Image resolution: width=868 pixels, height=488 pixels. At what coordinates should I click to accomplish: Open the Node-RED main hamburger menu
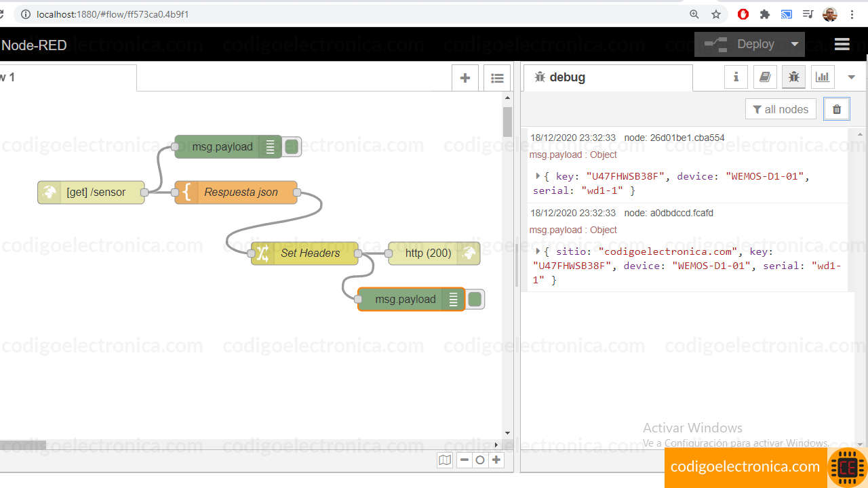(x=842, y=44)
